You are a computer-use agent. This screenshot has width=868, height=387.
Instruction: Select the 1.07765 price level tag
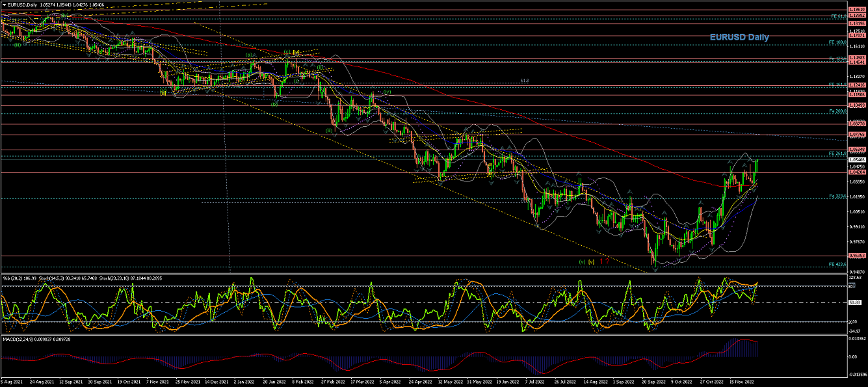click(x=856, y=135)
